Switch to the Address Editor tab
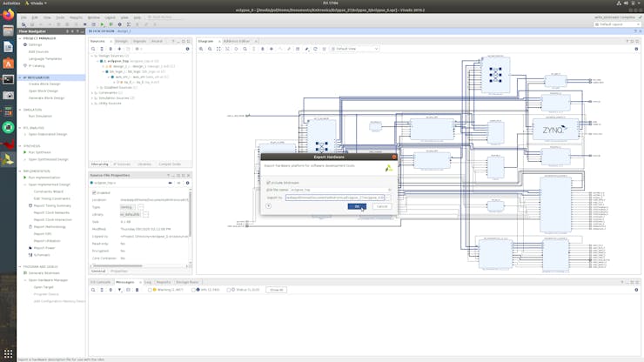The width and height of the screenshot is (644, 362). point(237,41)
